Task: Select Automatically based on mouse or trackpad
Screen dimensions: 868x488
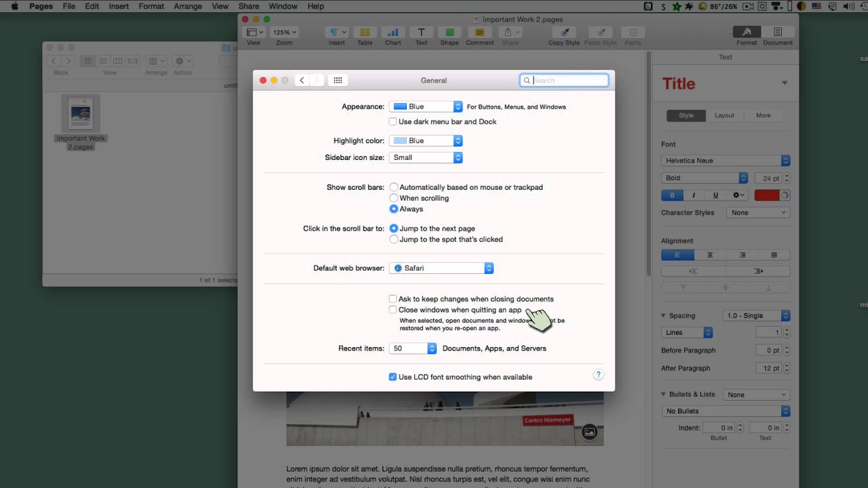Action: pyautogui.click(x=394, y=187)
